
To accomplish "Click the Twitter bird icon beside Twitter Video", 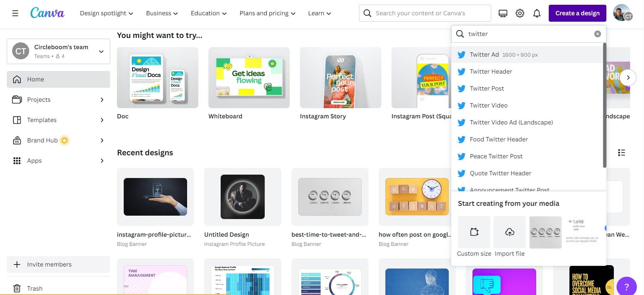I will tap(461, 105).
